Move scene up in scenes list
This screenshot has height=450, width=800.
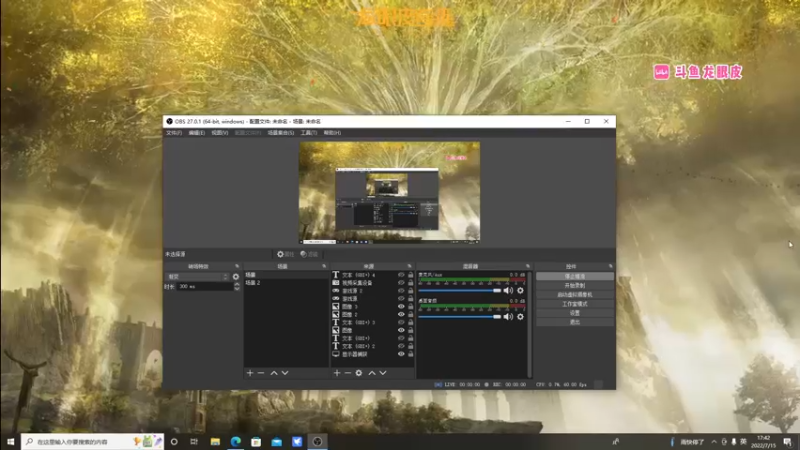pyautogui.click(x=274, y=373)
